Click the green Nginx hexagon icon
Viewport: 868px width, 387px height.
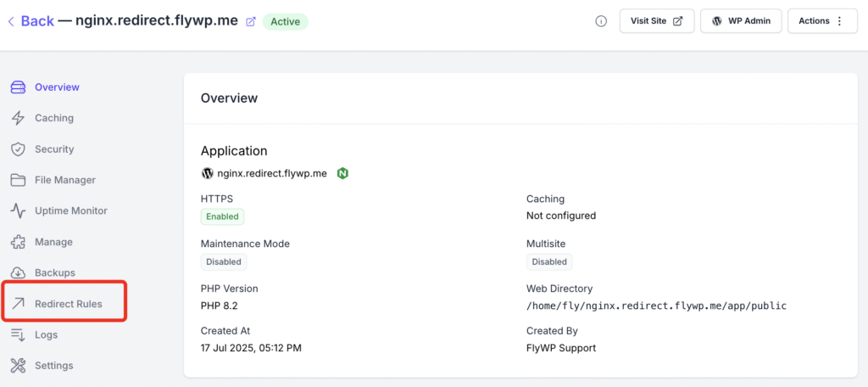342,173
